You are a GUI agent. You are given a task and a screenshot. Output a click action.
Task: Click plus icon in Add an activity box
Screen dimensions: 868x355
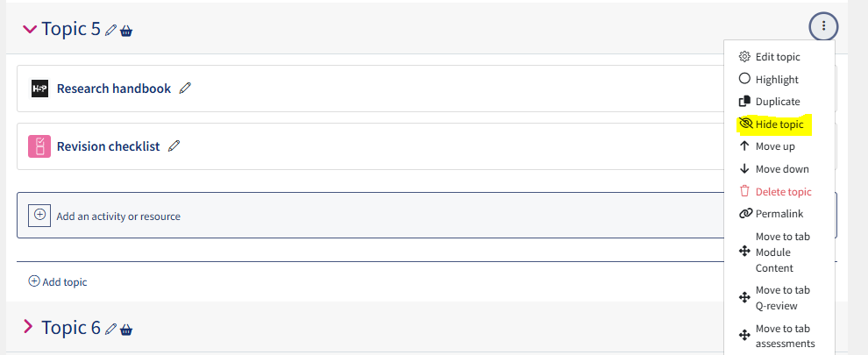tap(39, 215)
